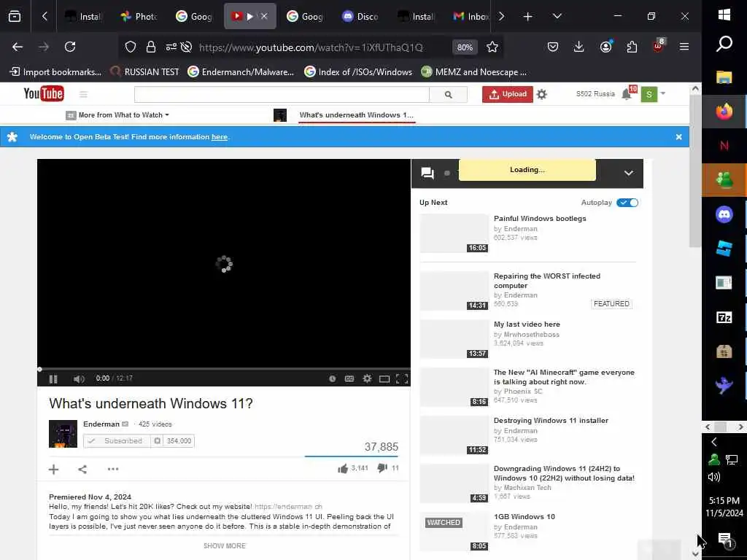747x560 pixels.
Task: Open the list all tabs dropdown
Action: pyautogui.click(x=557, y=17)
